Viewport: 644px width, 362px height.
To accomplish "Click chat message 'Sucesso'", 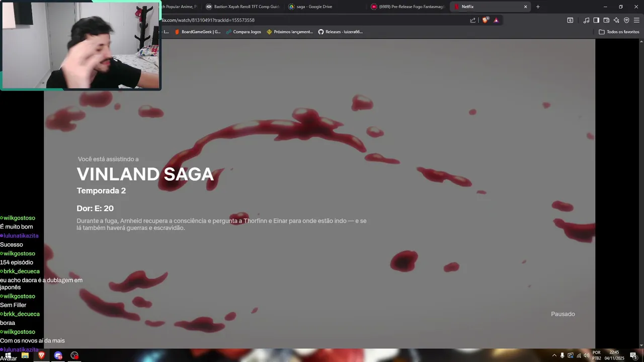I will (x=12, y=245).
